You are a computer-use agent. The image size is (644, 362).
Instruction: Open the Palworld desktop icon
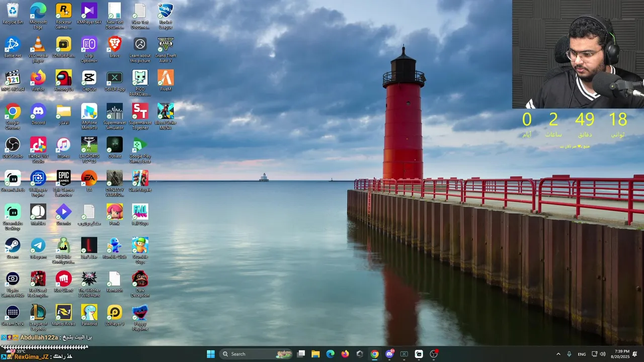(x=89, y=316)
